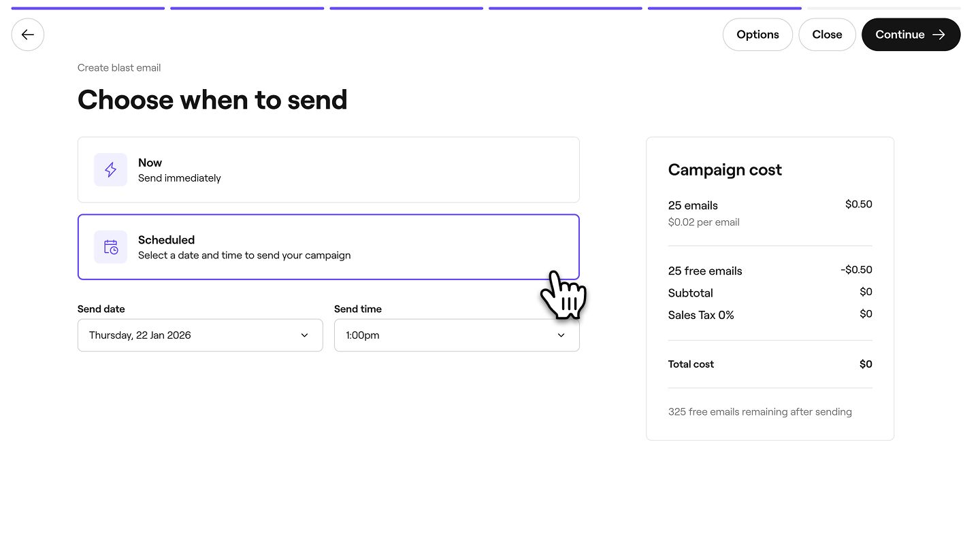980x544 pixels.
Task: Click the lightning bolt Now icon
Action: pyautogui.click(x=110, y=170)
